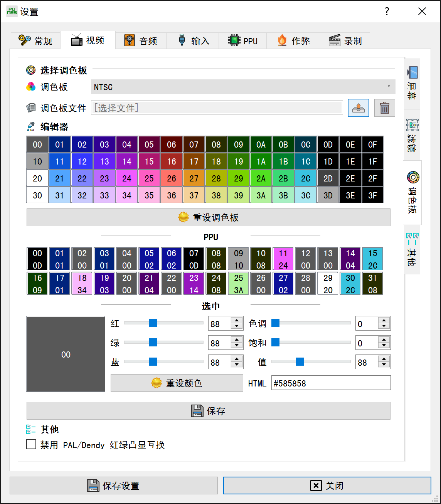The width and height of the screenshot is (441, 504).
Task: Increase the 色调 spinbox value
Action: [384, 321]
